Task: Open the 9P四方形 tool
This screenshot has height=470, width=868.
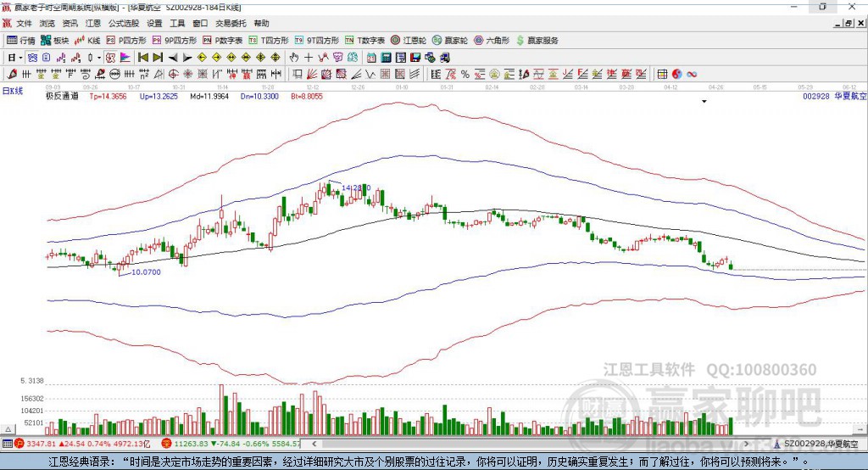Action: point(175,41)
